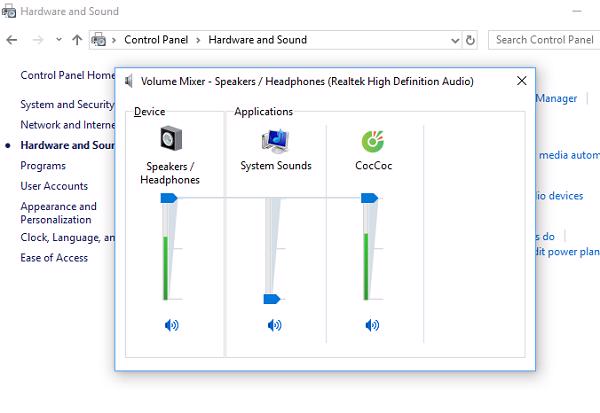Open Network and Internet category
Image resolution: width=600 pixels, height=413 pixels.
[x=67, y=125]
